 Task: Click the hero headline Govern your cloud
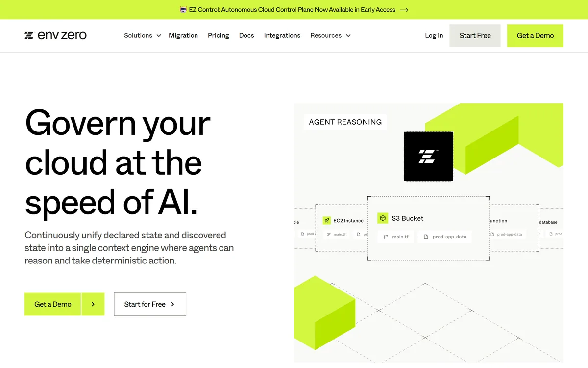coord(118,163)
